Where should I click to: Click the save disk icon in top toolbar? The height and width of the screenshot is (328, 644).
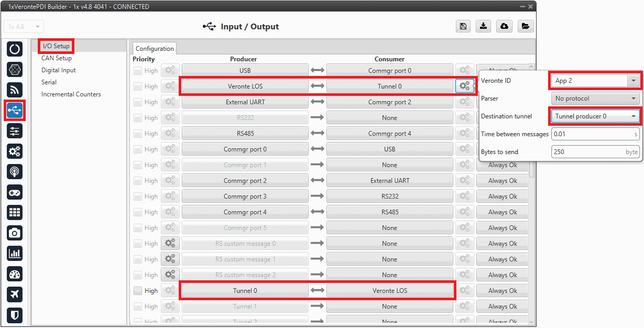pos(463,27)
